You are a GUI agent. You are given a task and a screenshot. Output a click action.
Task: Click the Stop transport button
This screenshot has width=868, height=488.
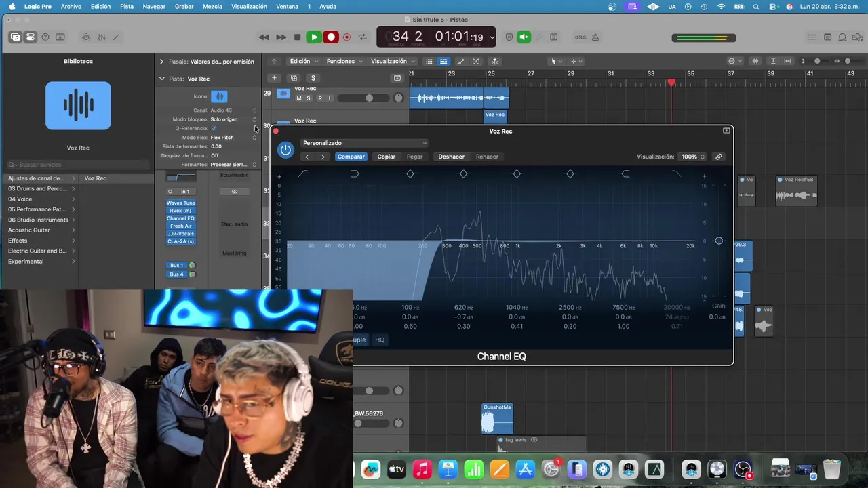[x=297, y=37]
